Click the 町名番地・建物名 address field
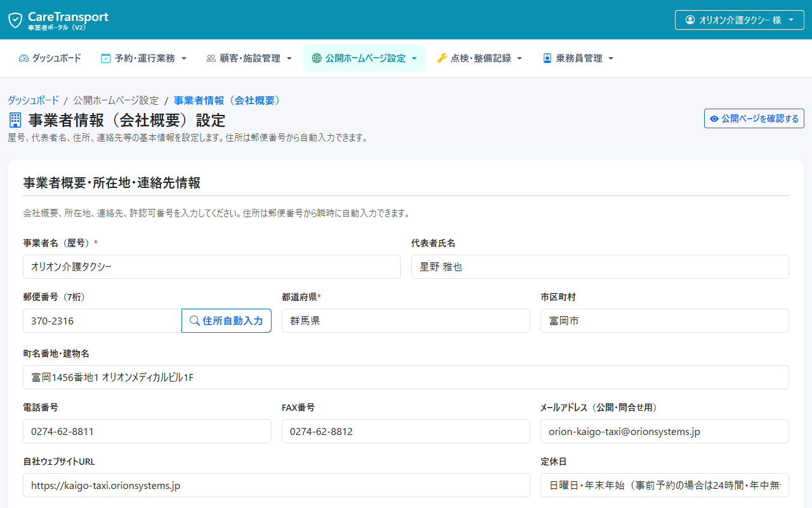Screen dimensions: 812x508 point(406,377)
